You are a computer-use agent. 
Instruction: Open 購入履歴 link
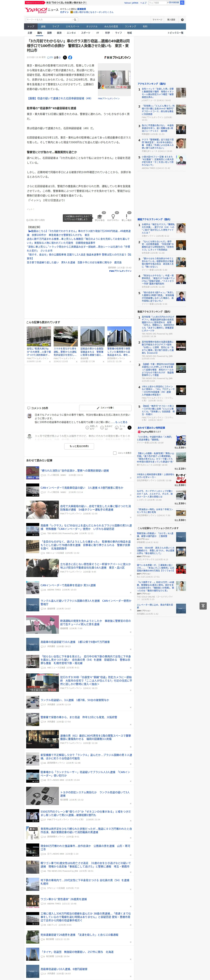click(171, 20)
